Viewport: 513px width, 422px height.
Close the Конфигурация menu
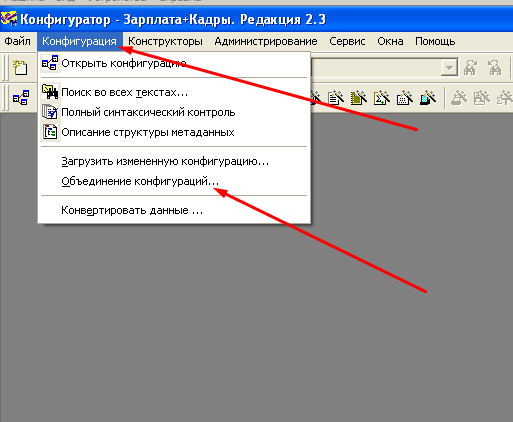79,41
